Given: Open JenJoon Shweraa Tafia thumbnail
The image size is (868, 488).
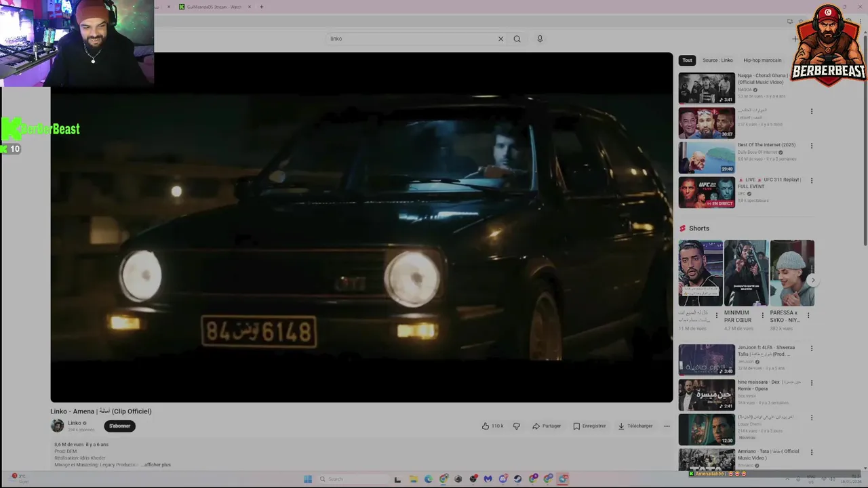Looking at the screenshot, I should point(707,360).
